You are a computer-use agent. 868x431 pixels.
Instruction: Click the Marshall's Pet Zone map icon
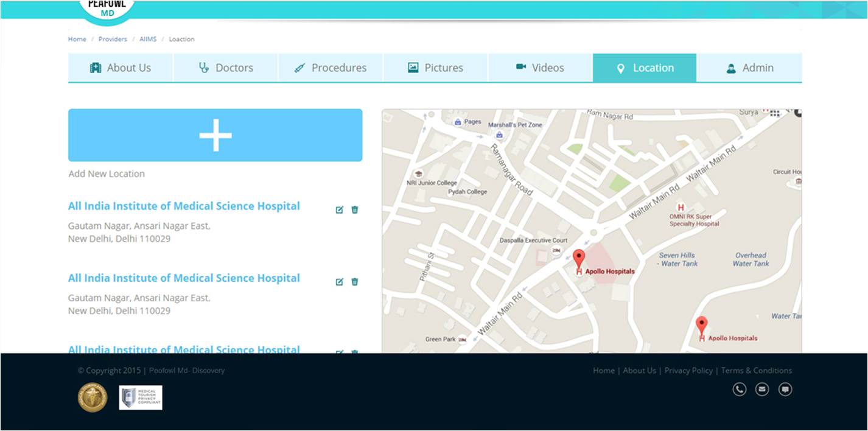click(x=499, y=135)
